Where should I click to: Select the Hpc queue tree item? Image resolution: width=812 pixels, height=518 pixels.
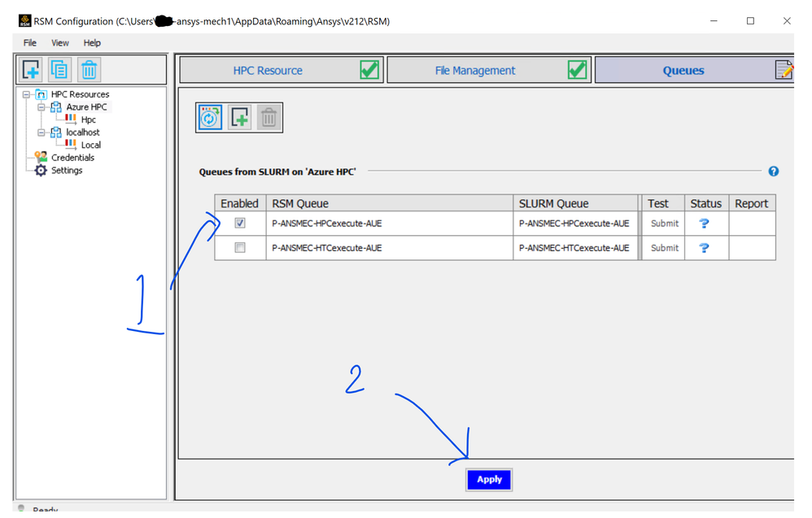click(x=89, y=120)
